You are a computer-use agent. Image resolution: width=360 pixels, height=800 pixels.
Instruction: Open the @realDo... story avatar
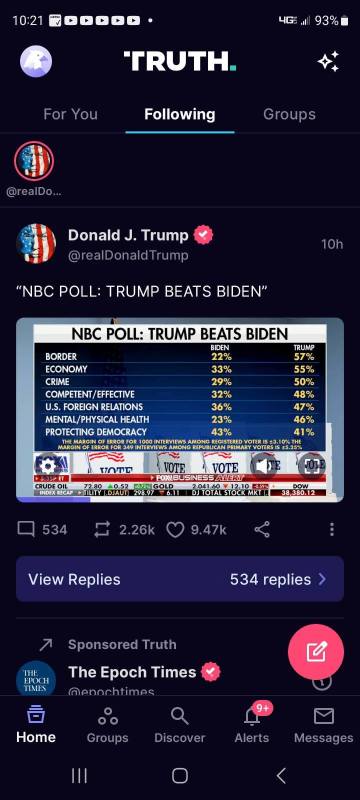tap(34, 161)
